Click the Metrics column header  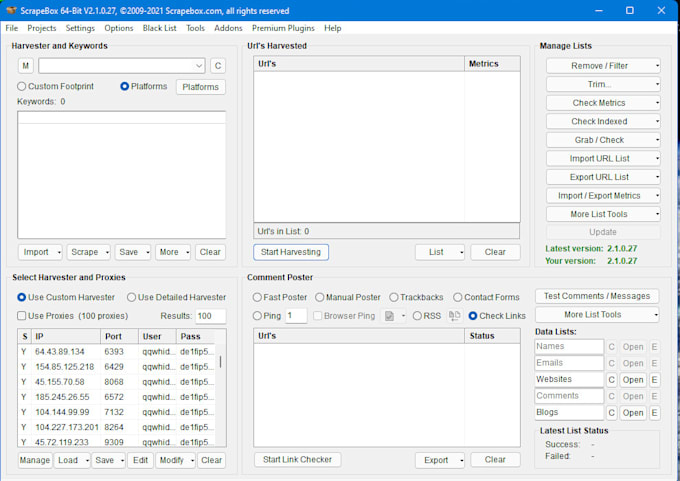tap(492, 64)
